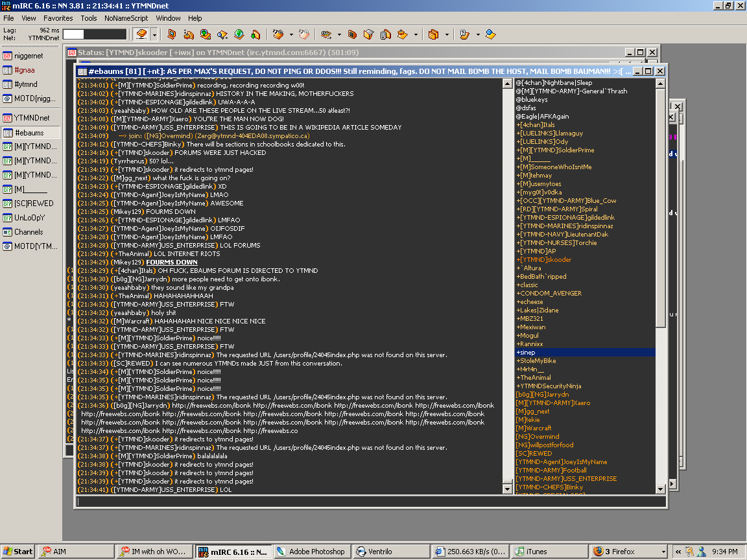747x560 pixels.
Task: Click the chat message input field
Action: pyautogui.click(x=371, y=502)
